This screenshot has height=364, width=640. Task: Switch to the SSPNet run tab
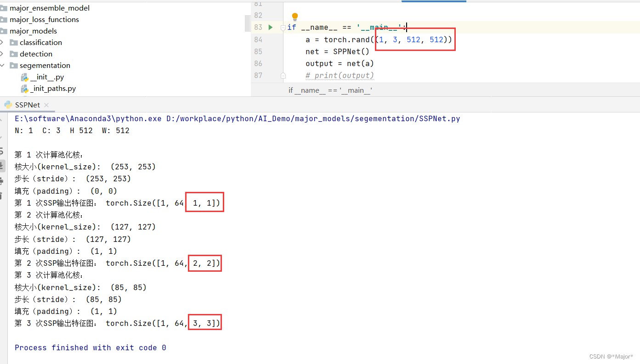[27, 105]
